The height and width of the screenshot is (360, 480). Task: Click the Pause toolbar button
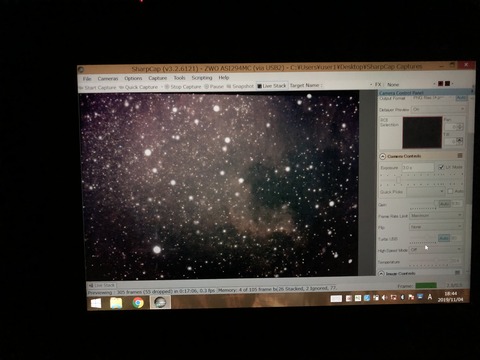[x=214, y=86]
